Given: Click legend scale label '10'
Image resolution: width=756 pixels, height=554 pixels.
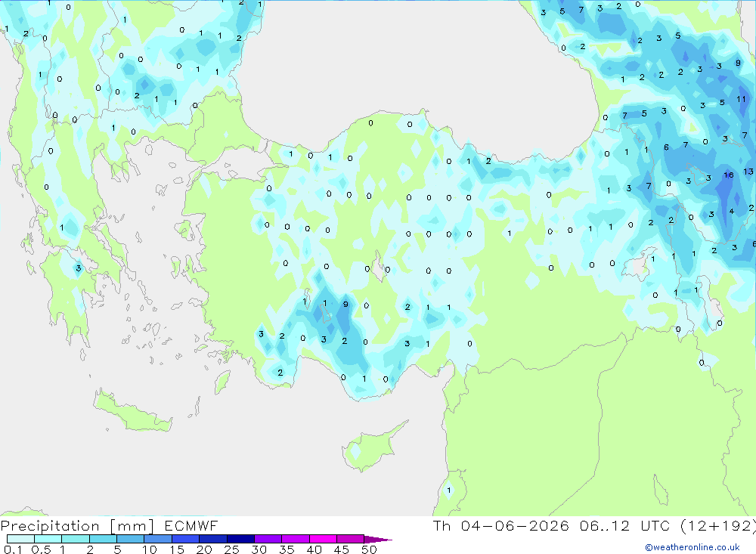Looking at the screenshot, I should coord(150,549).
